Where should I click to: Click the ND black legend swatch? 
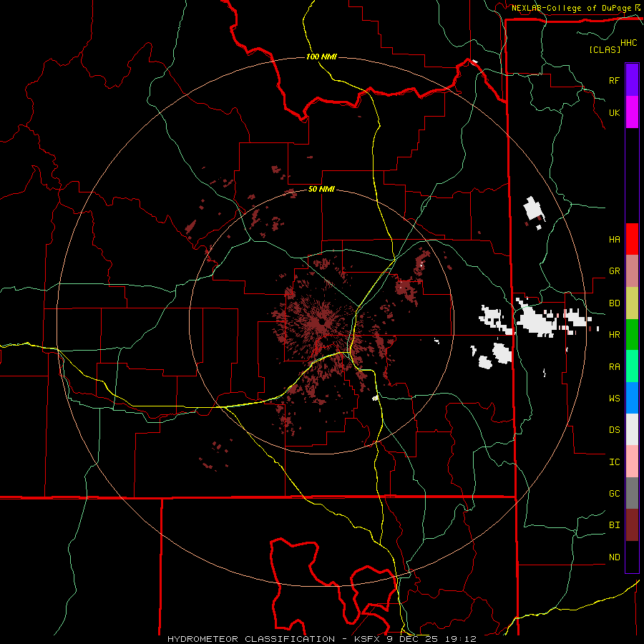632,557
